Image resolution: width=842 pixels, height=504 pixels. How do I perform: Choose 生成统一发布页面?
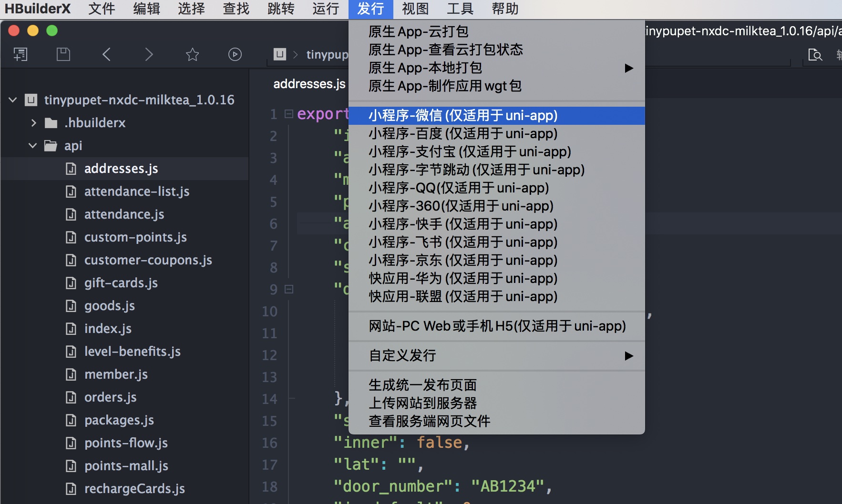497,385
